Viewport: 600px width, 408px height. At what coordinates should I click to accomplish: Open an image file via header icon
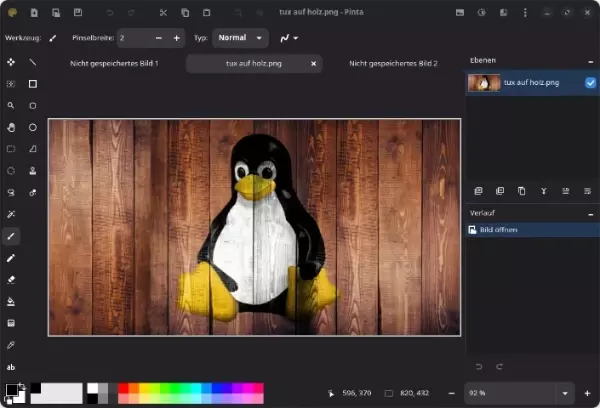tap(56, 13)
